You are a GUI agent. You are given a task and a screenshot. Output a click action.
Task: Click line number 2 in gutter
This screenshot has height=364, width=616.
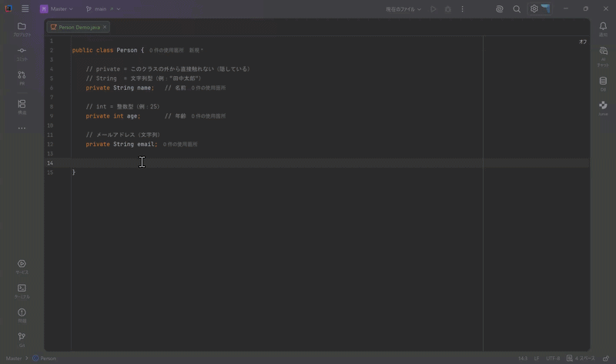tap(52, 50)
